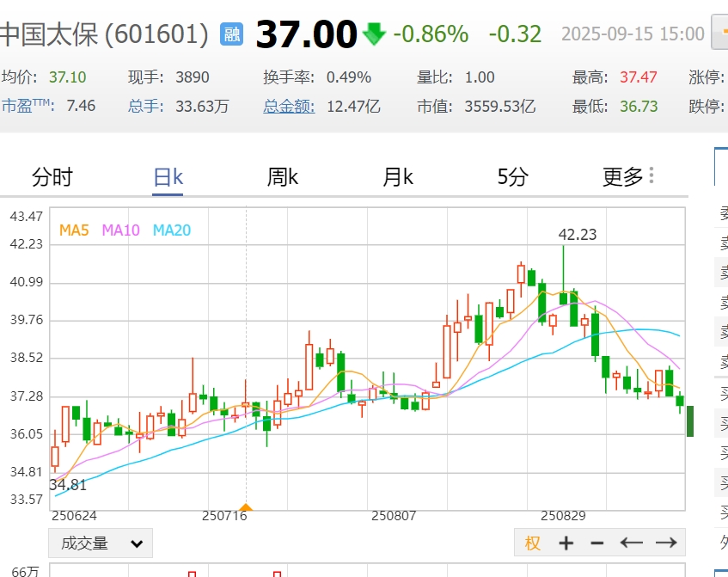Click the 市盈TTM label
Viewport: 728px width, 577px height.
tap(28, 106)
